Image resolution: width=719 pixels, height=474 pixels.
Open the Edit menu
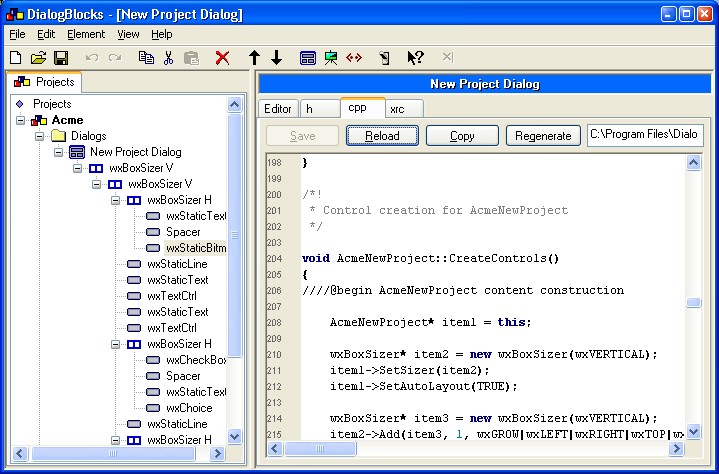point(46,34)
